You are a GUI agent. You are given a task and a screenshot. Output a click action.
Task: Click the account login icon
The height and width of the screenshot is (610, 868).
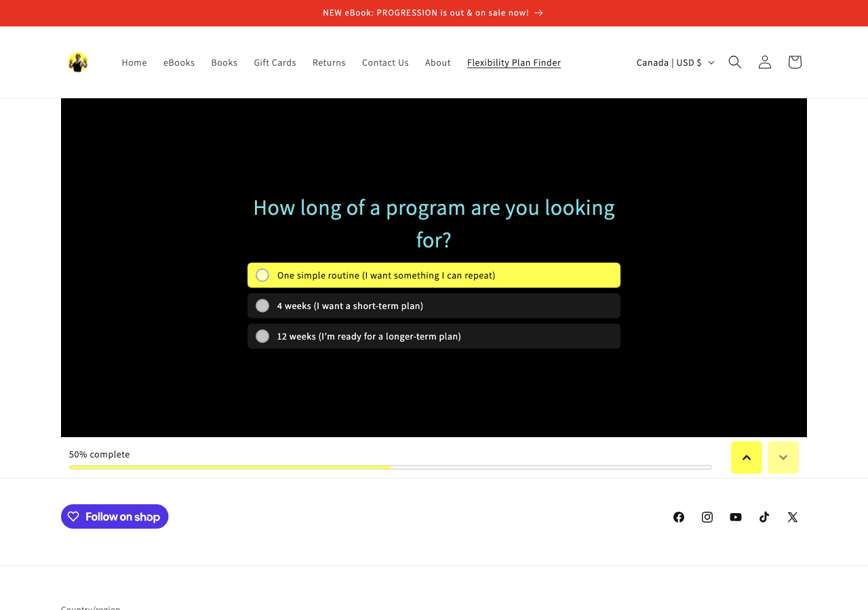[x=765, y=62]
